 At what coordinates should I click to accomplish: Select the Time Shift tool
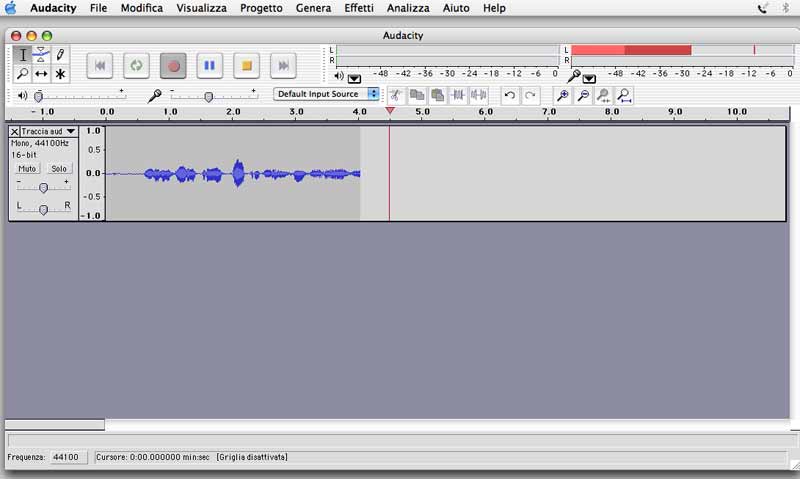pos(41,74)
